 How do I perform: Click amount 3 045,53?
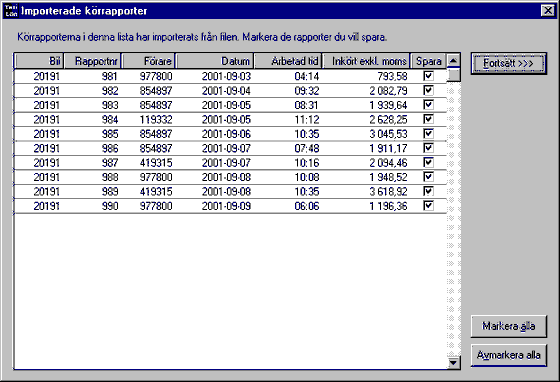point(388,134)
